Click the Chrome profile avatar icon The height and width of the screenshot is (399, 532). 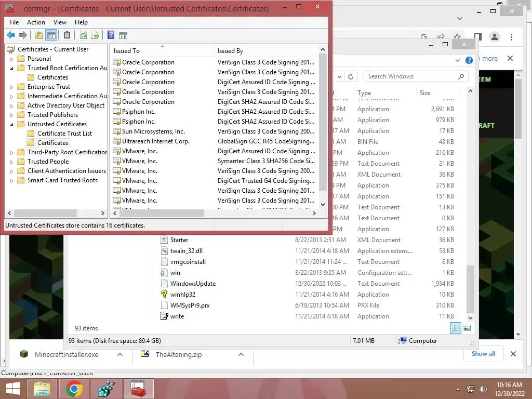(495, 37)
